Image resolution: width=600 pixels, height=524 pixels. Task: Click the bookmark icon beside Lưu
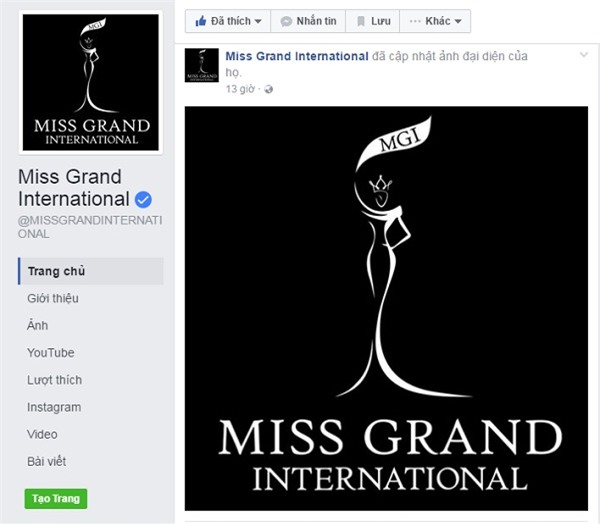pyautogui.click(x=360, y=21)
